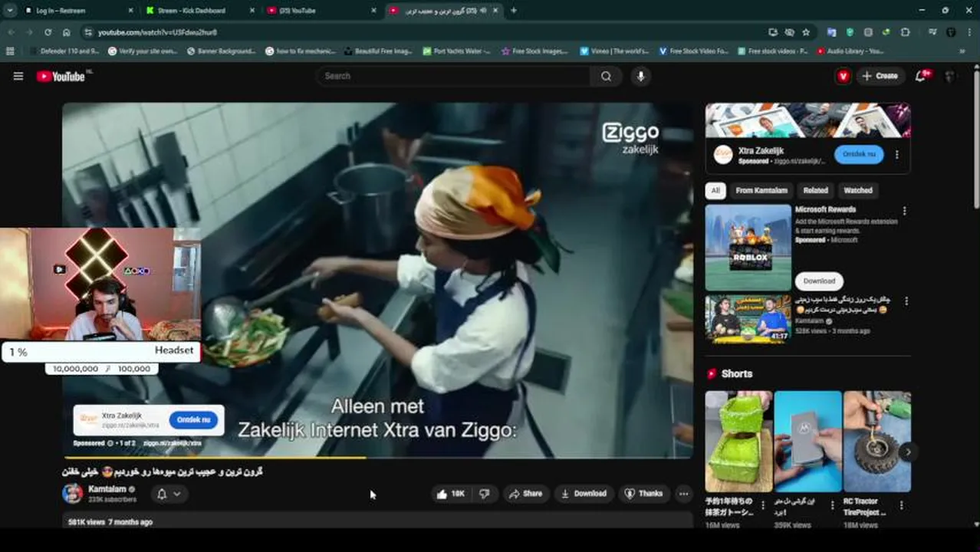
Task: Click the youtube.com address bar
Action: tap(422, 32)
